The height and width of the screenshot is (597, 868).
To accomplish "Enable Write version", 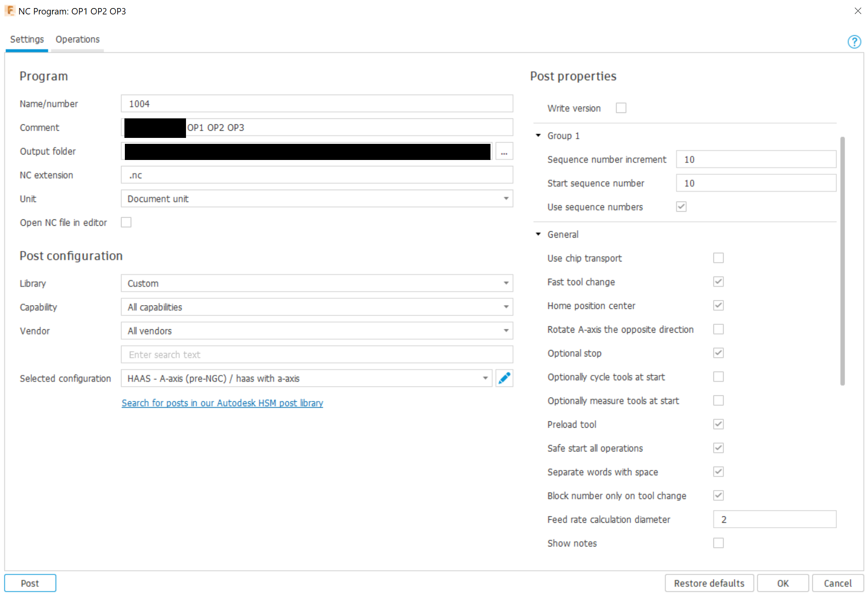I will [x=621, y=107].
